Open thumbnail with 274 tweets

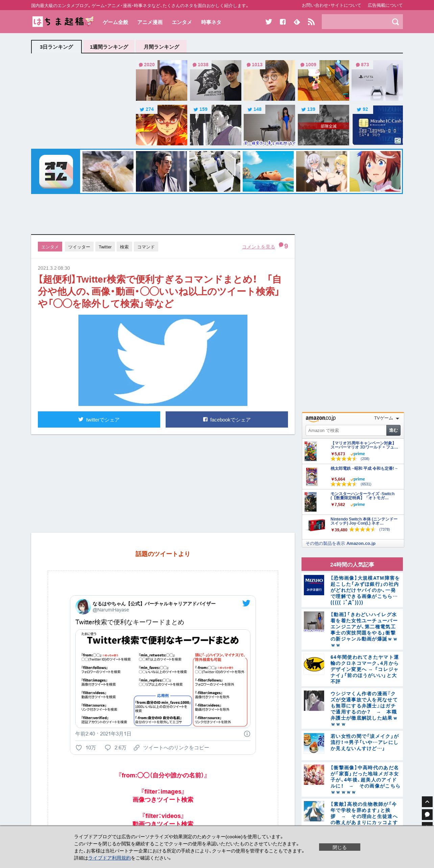[162, 125]
